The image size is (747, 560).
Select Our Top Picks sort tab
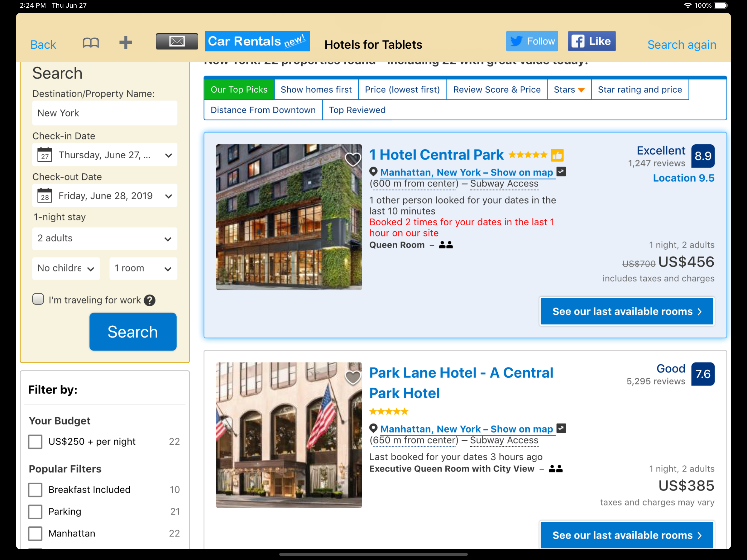pyautogui.click(x=239, y=89)
